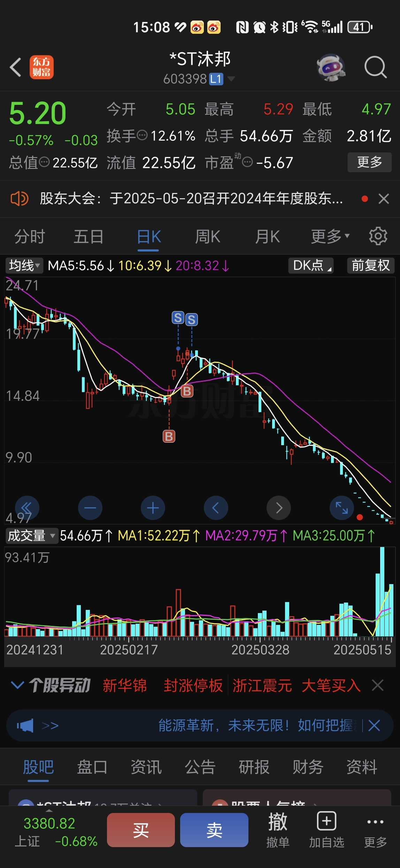
Task: Tap the blue megaphone promo icon
Action: tap(25, 726)
